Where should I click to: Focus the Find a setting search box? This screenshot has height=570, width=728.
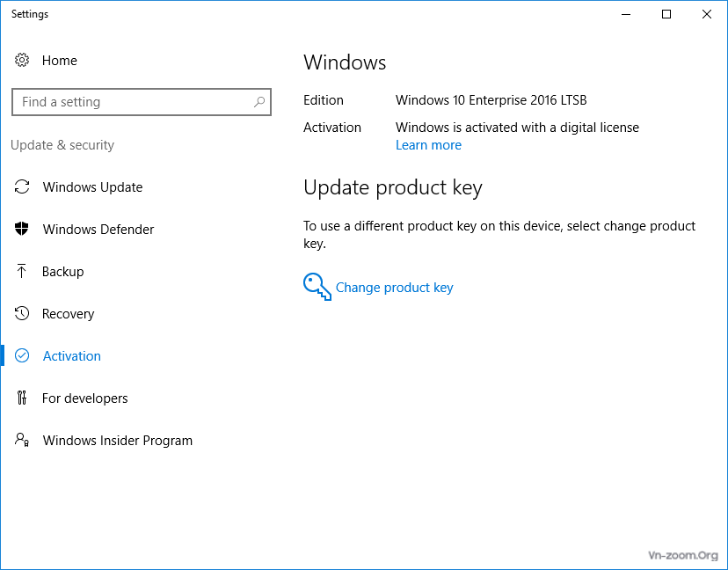(x=142, y=102)
